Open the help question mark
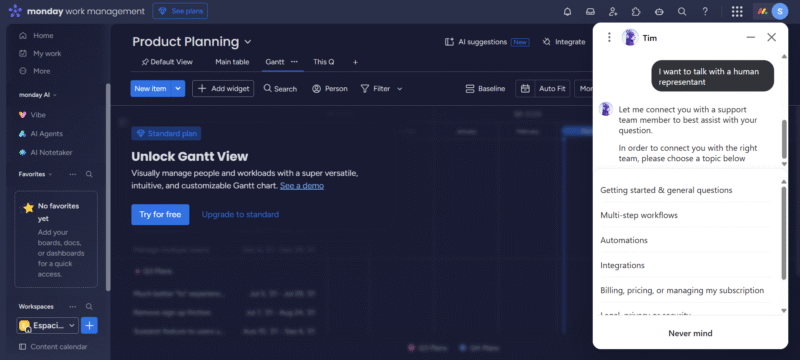 705,11
